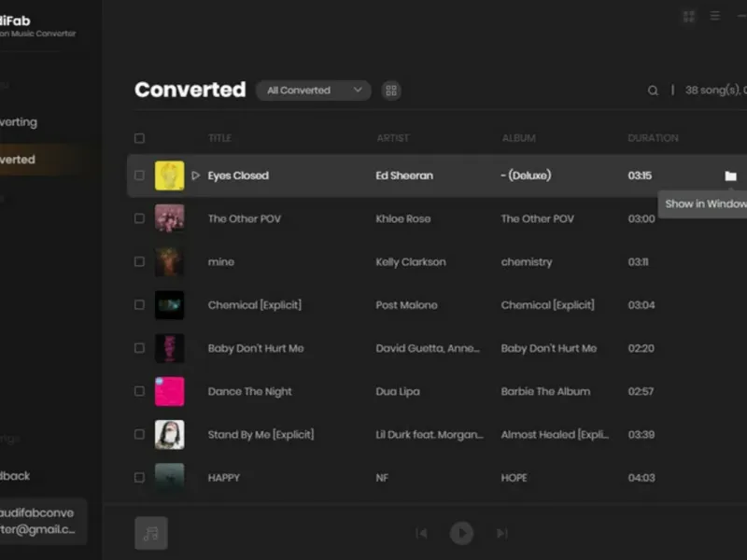Show Eyes Closed file in folder

730,175
